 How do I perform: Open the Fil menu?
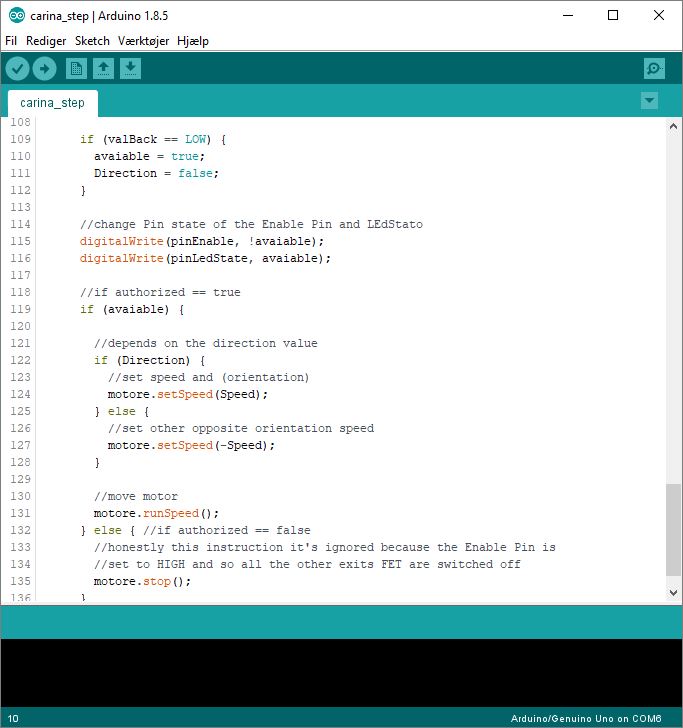(11, 41)
